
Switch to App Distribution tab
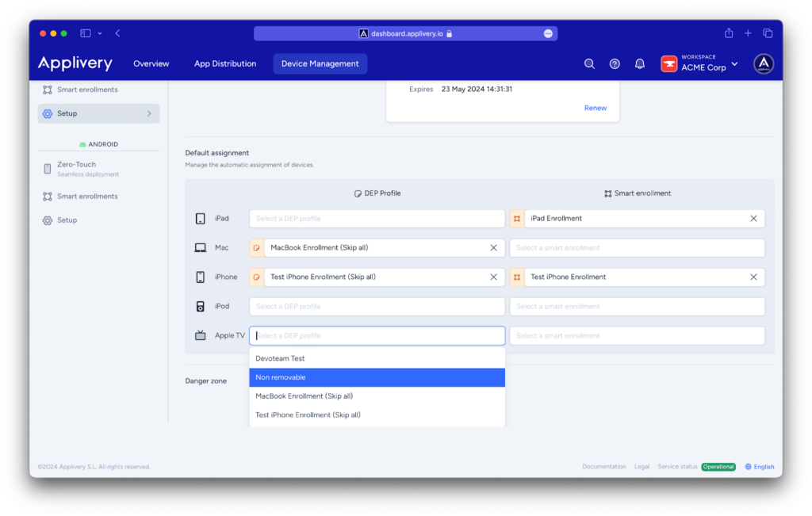(x=225, y=63)
